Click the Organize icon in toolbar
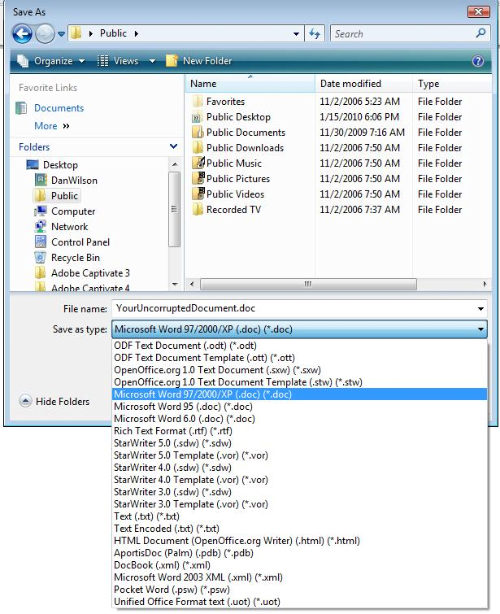The width and height of the screenshot is (500, 614). click(23, 61)
